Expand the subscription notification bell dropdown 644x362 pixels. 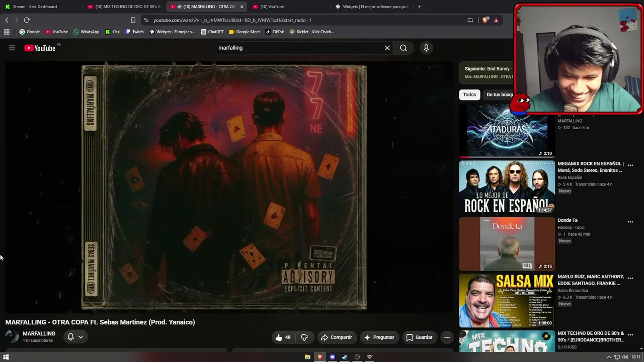[x=75, y=337]
